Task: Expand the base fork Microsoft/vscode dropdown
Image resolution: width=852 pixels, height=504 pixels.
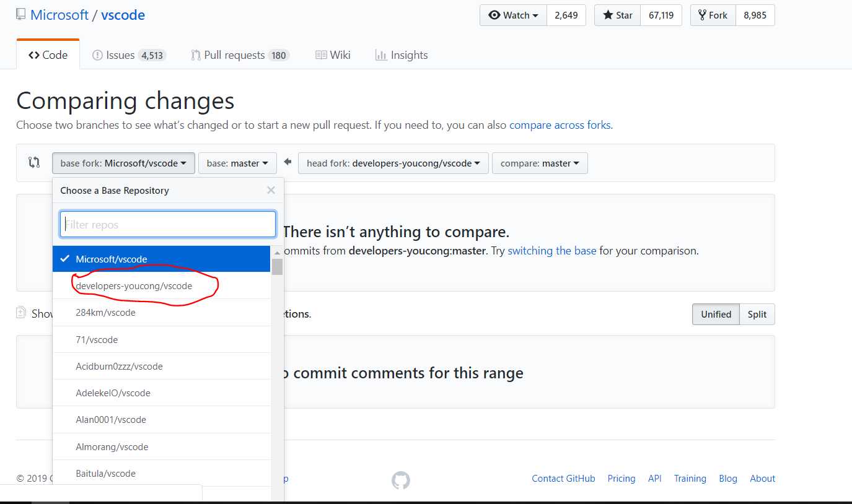Action: [123, 163]
